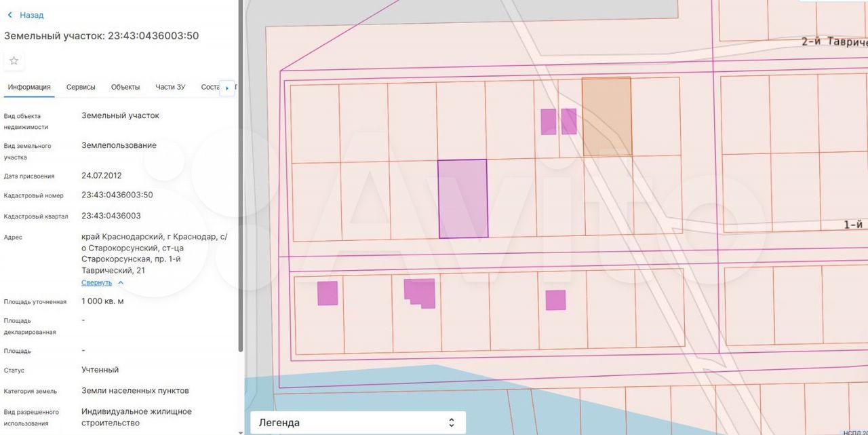Screen dimensions: 868x435
Task: Click the L-shaped purple building footprint
Action: point(418,292)
